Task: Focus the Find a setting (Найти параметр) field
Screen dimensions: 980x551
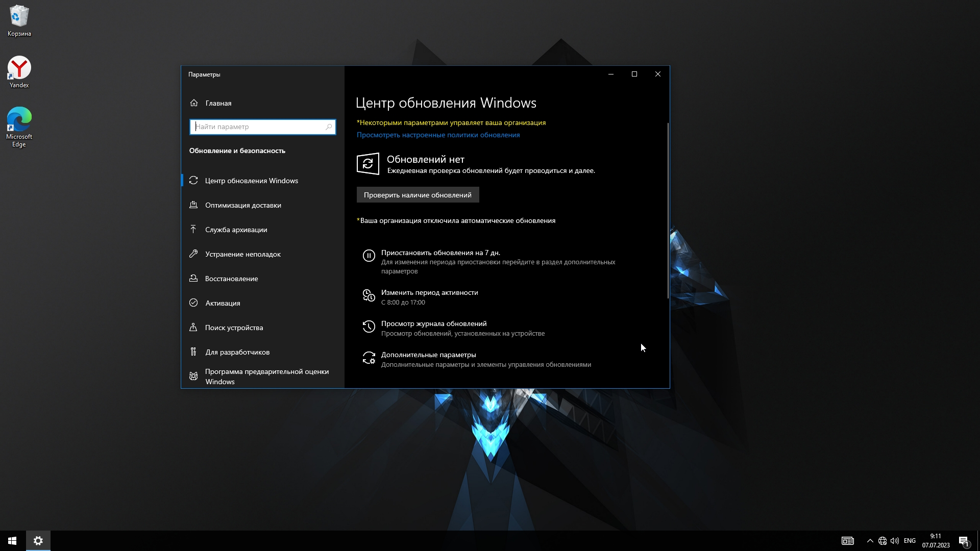Action: pos(258,127)
